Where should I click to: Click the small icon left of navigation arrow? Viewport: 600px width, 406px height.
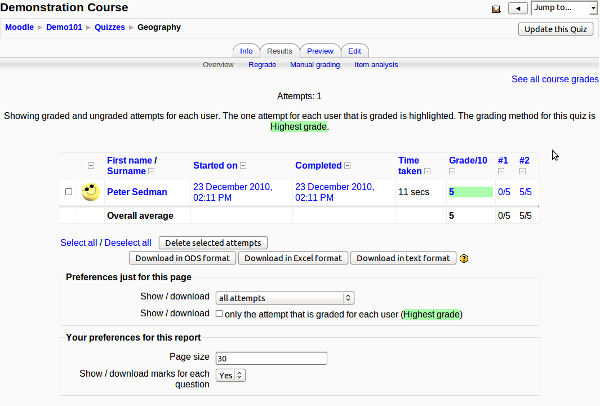[x=496, y=8]
